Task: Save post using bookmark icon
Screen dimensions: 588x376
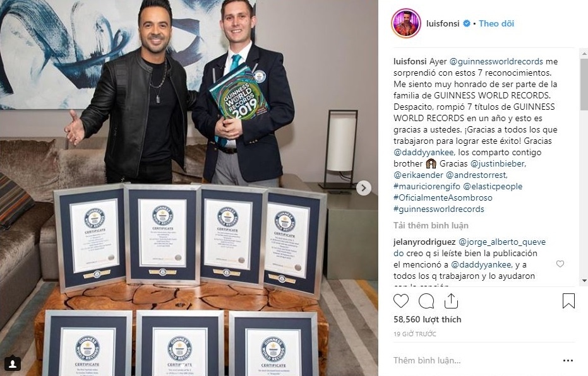Action: (568, 301)
